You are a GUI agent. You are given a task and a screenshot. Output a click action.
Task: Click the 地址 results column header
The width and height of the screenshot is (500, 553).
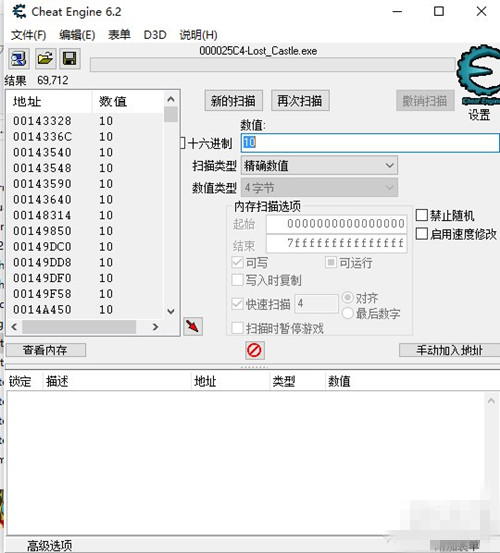[x=50, y=102]
